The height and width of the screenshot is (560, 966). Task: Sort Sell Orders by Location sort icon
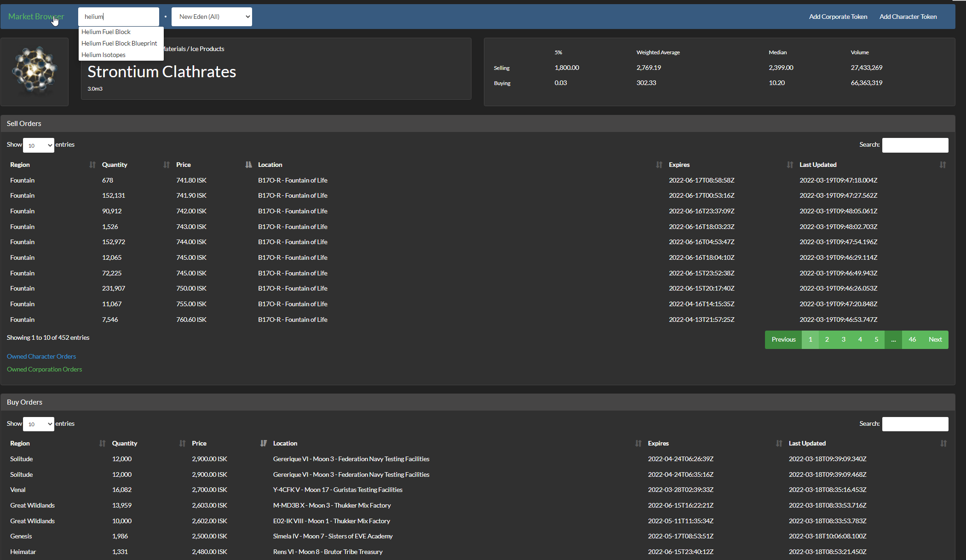tap(659, 165)
